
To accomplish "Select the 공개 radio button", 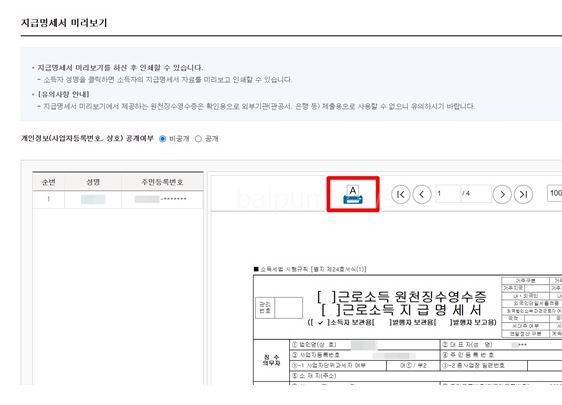I will tap(198, 139).
